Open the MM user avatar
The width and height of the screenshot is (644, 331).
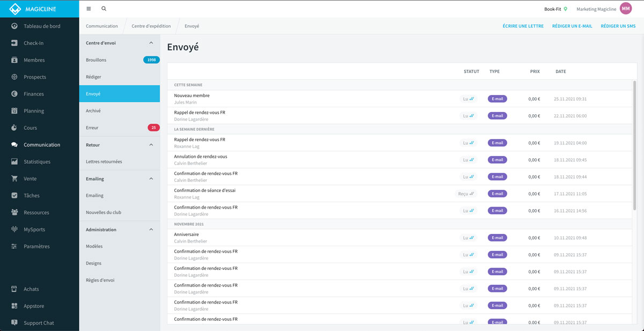[626, 9]
